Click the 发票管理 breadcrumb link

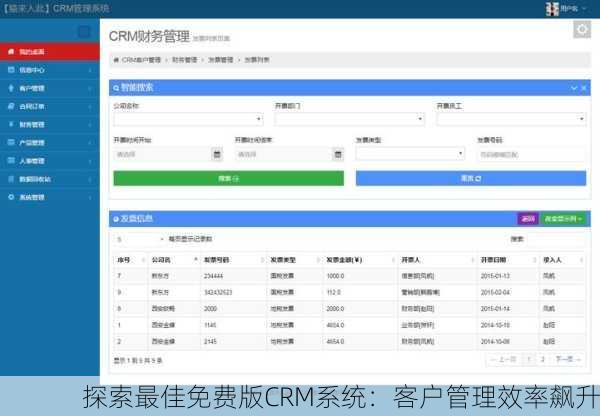pyautogui.click(x=220, y=60)
